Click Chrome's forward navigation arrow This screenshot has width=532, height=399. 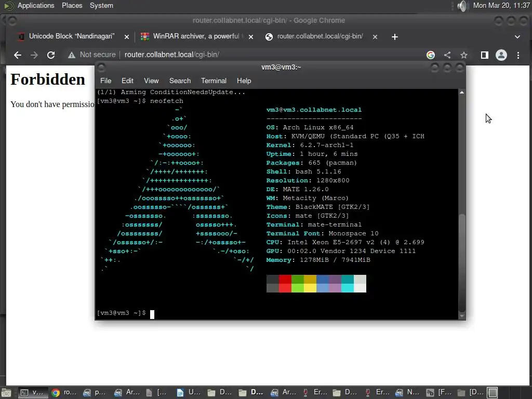tap(34, 55)
